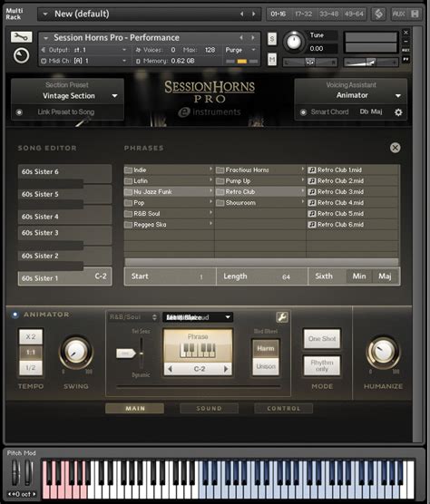Viewport: 430px width, 504px height.
Task: Select Retro Club 4.mid file
Action: 353,203
